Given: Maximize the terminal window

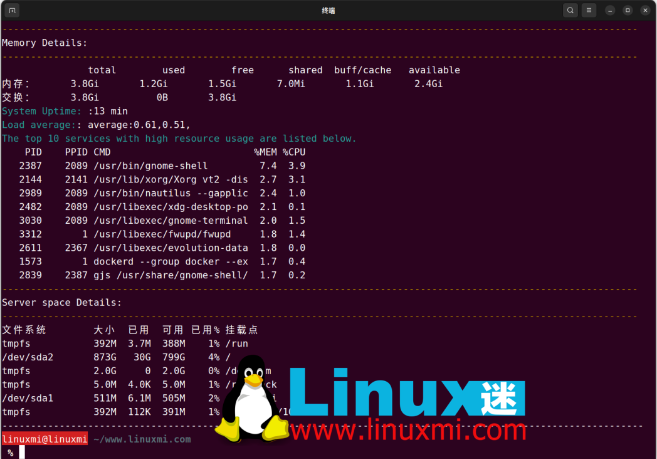Looking at the screenshot, I should tap(628, 10).
